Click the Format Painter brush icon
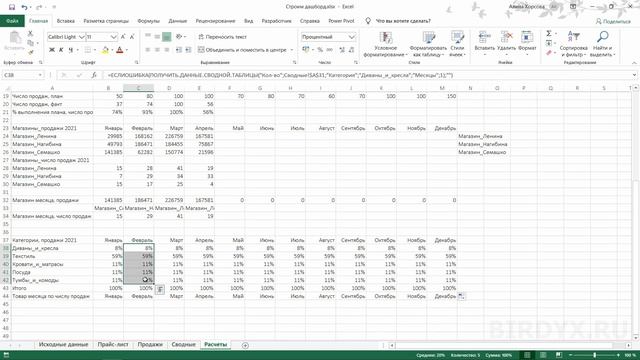 pos(30,52)
